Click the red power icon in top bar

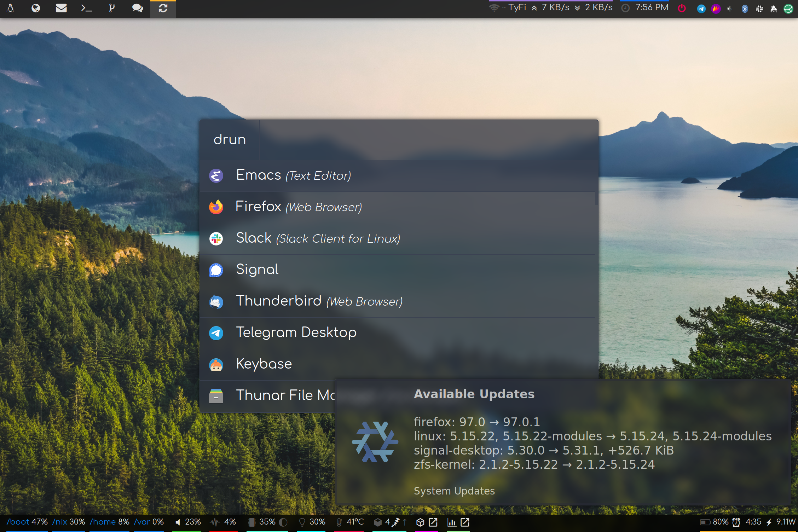point(682,8)
